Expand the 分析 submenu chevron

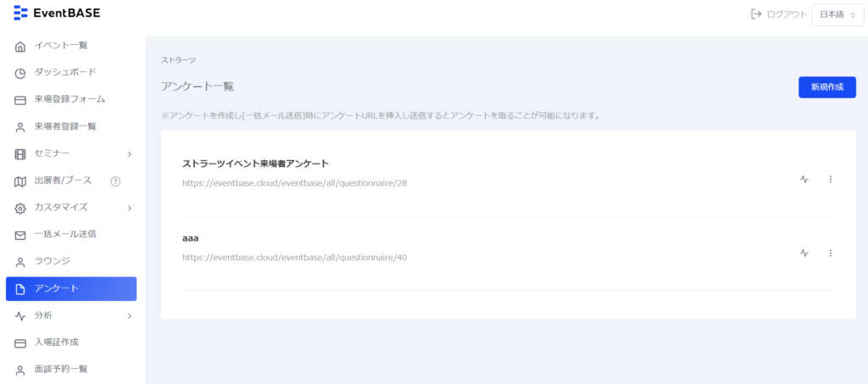click(x=130, y=316)
